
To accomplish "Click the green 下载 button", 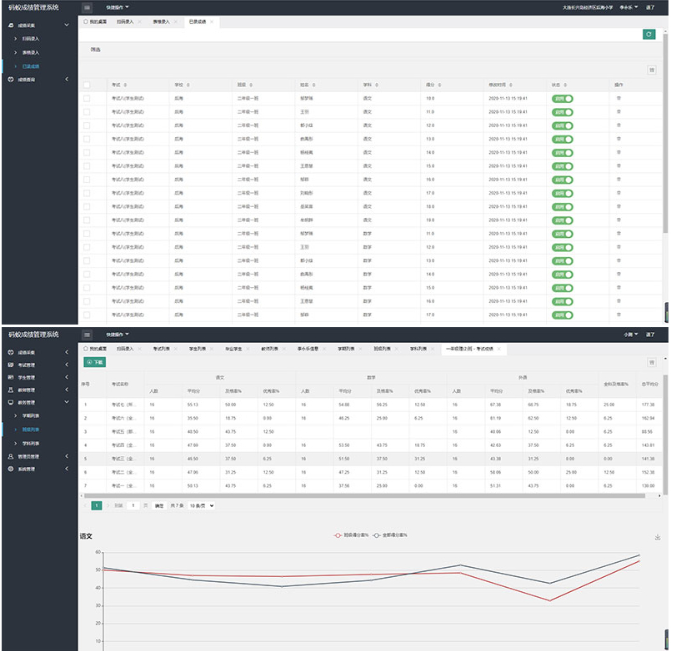I will 96,362.
